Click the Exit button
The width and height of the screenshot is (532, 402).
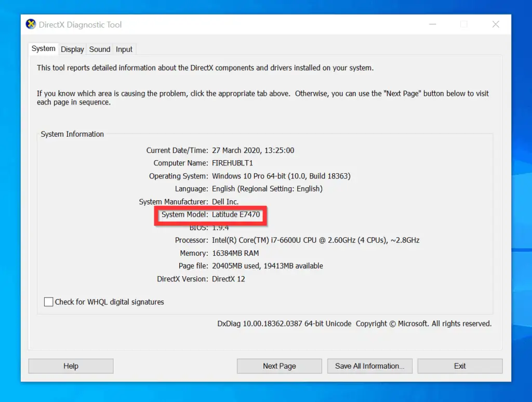(460, 366)
